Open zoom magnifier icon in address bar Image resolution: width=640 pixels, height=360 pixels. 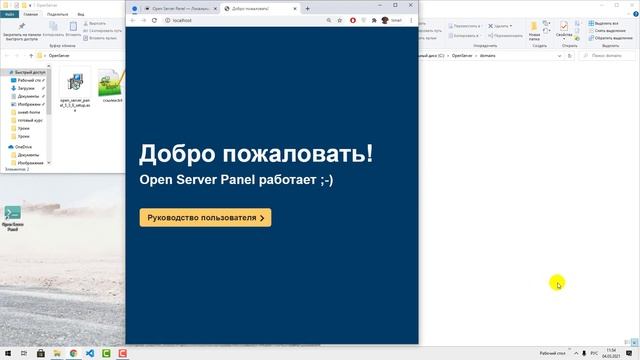(329, 20)
